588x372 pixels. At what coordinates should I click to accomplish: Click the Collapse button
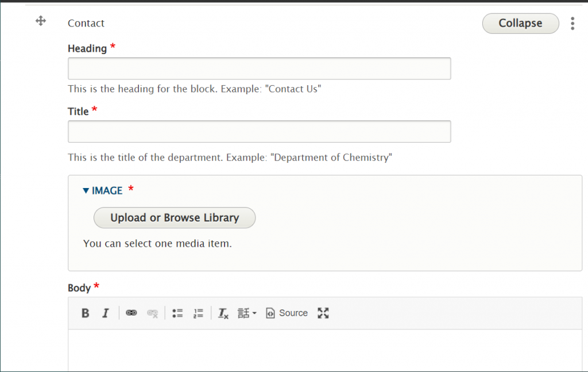click(520, 24)
